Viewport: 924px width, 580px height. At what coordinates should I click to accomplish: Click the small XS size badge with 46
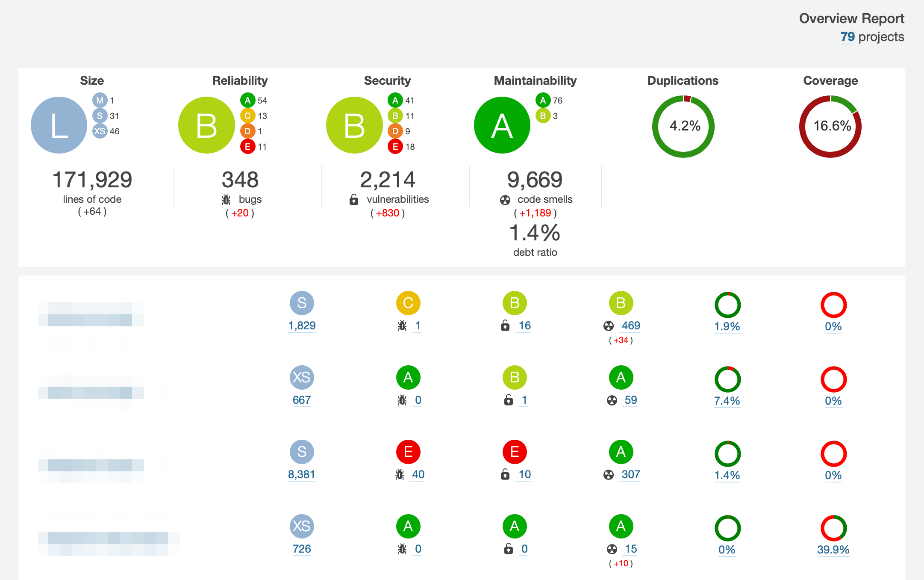coord(100,131)
